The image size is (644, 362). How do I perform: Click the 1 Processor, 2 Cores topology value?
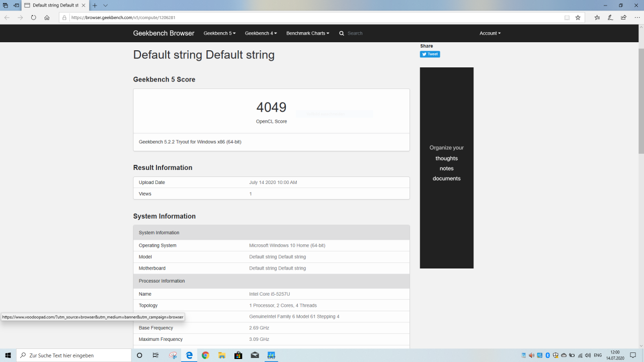tap(283, 306)
